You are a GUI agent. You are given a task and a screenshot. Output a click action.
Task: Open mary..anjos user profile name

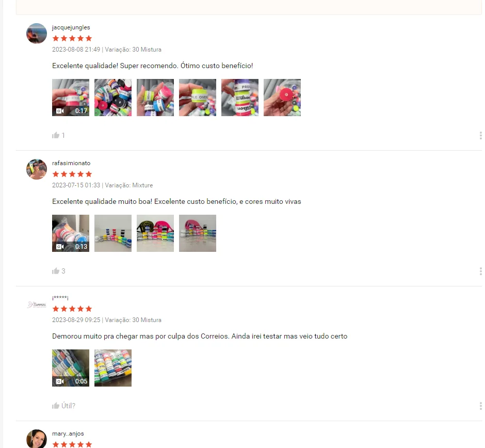[x=68, y=434]
